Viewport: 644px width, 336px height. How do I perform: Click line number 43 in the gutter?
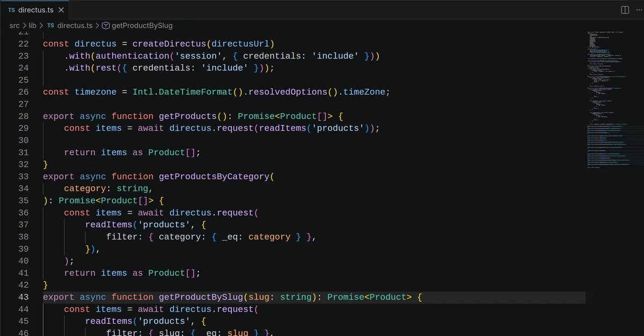click(23, 297)
